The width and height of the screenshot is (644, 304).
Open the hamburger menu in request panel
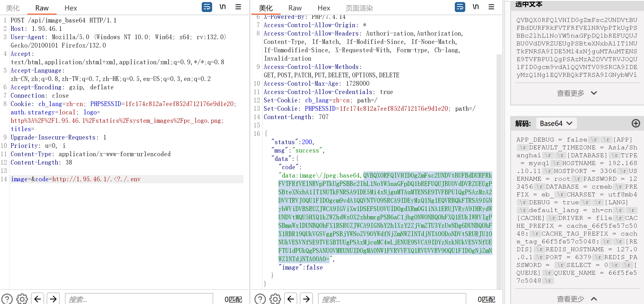tap(238, 7)
